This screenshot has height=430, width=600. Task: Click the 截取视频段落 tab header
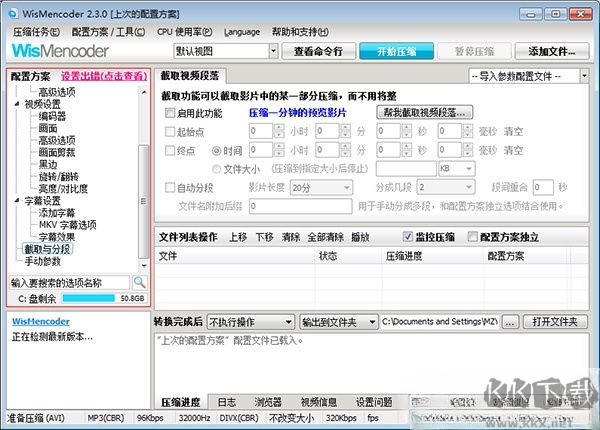point(190,76)
